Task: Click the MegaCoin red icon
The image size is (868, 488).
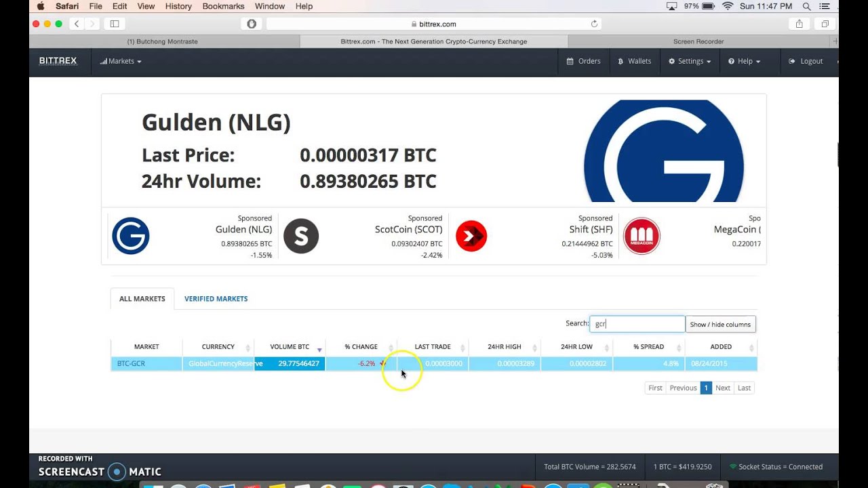Action: (642, 236)
